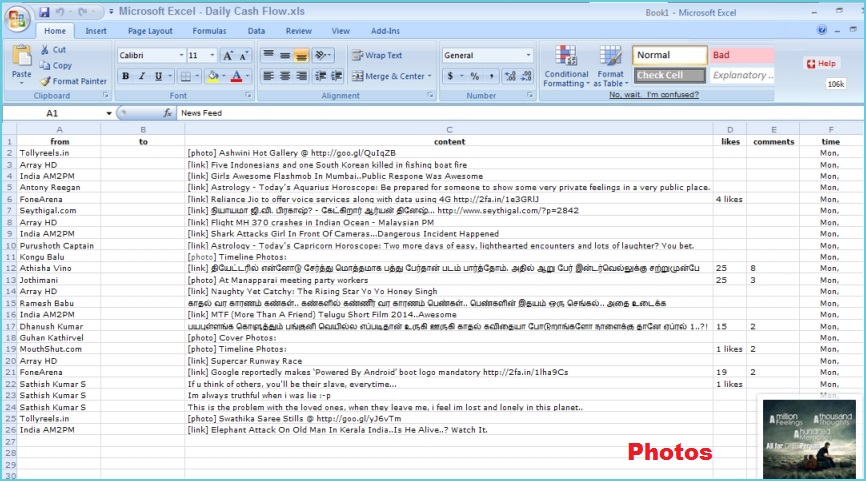Click the Insert Function fx icon

coord(167,113)
